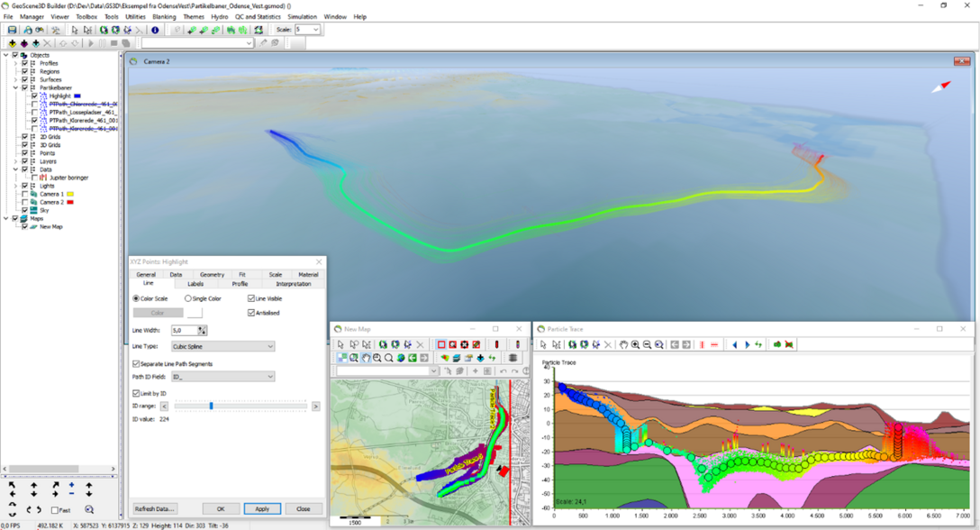Expand the Profiles tree node

coord(15,63)
